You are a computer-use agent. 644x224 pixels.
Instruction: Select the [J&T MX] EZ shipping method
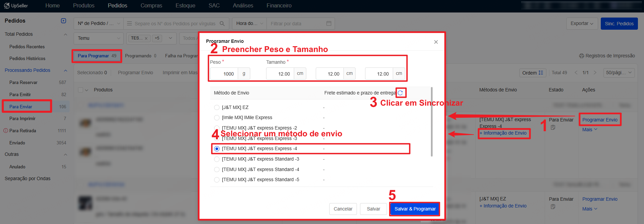click(x=217, y=108)
